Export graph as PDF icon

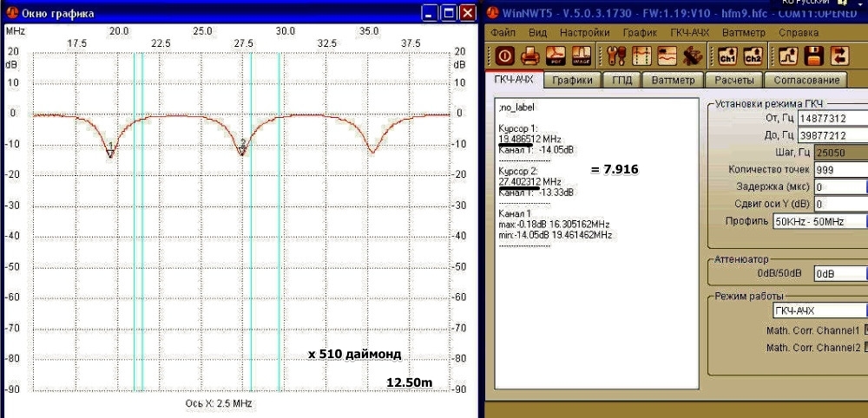(x=556, y=56)
